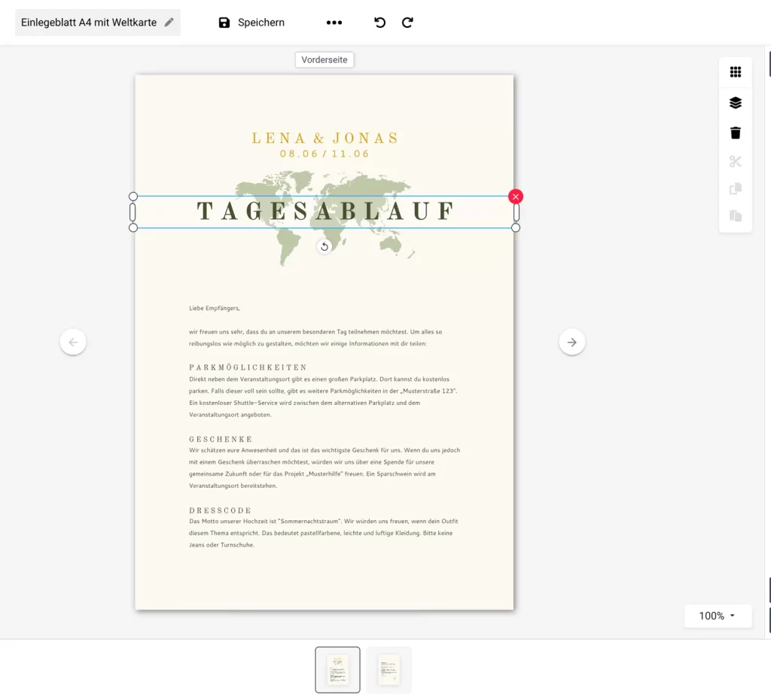The image size is (771, 700).
Task: Click the Vorderseite label
Action: [325, 59]
